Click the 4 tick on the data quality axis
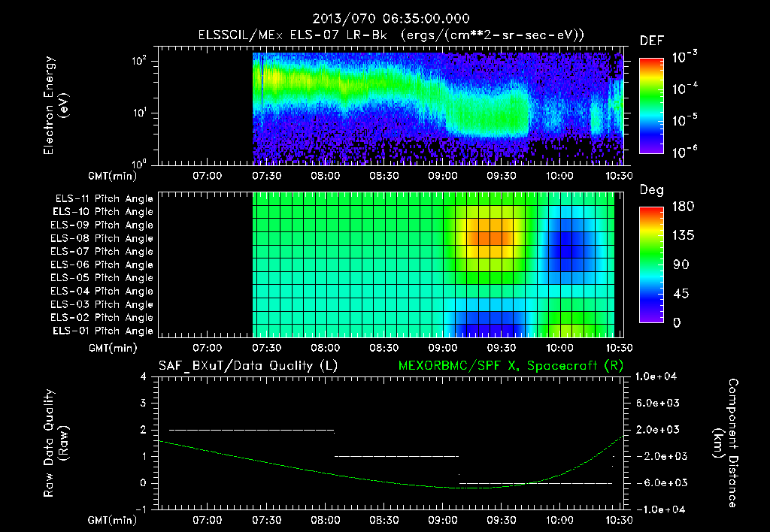Viewport: 770px width, 532px height. [144, 376]
